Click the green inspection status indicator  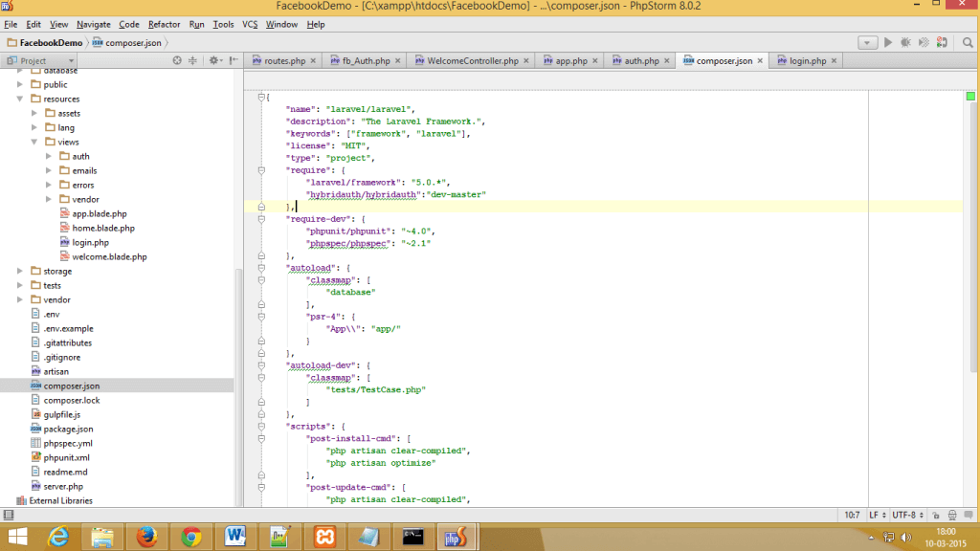(x=970, y=97)
